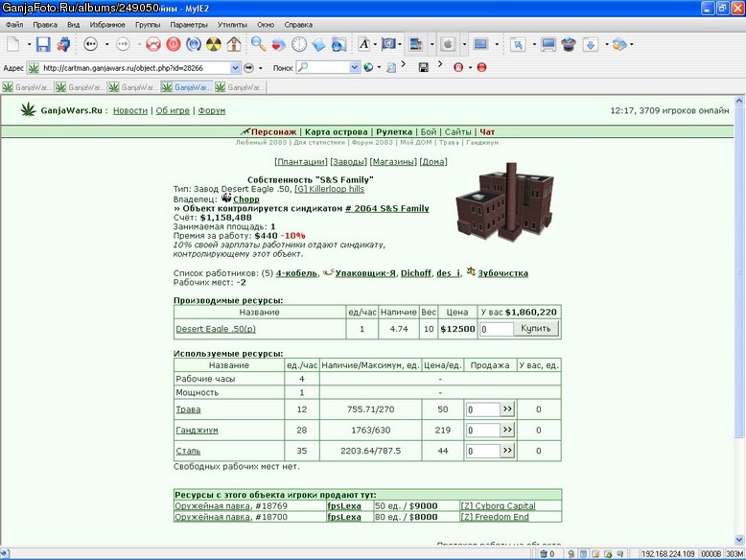Click the Back navigation arrow icon
This screenshot has width=746, height=560.
point(90,44)
